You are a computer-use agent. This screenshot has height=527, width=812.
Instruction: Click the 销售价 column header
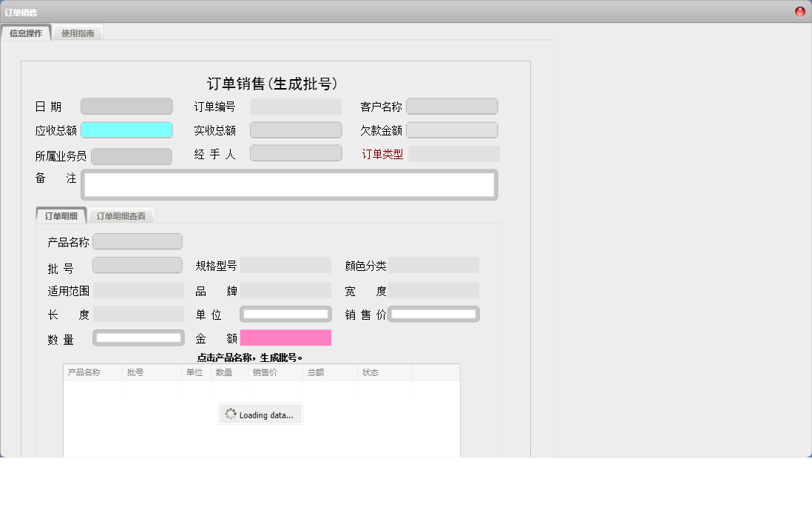[x=276, y=372]
